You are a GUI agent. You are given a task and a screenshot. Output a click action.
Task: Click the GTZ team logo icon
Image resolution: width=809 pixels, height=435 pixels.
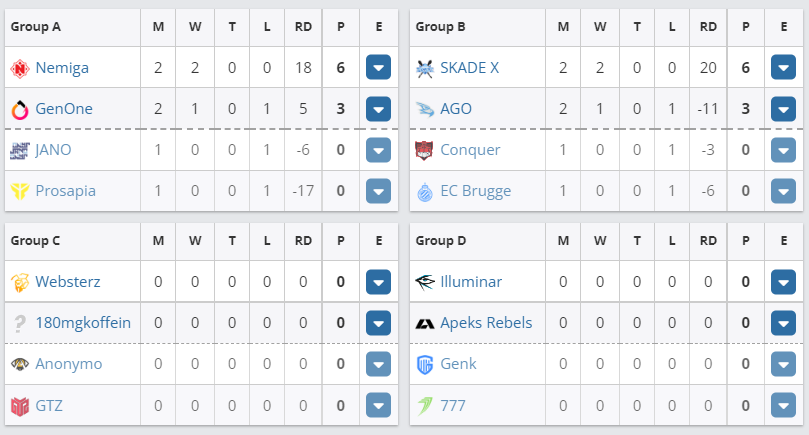[x=20, y=405]
